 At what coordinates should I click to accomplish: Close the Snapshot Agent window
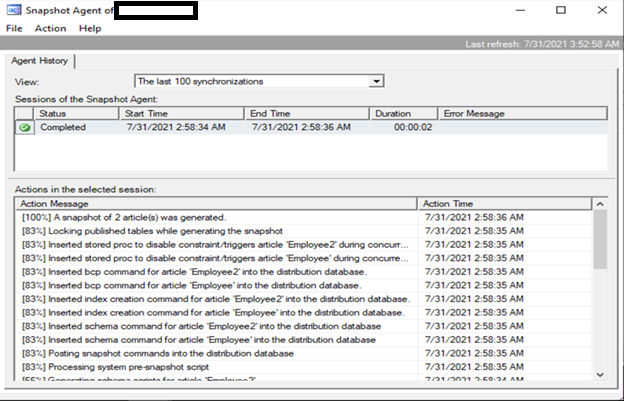(x=602, y=10)
